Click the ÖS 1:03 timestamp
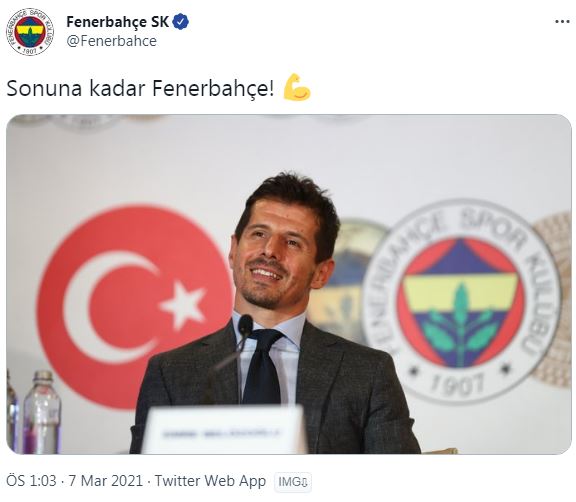This screenshot has width=576, height=502. click(x=31, y=481)
